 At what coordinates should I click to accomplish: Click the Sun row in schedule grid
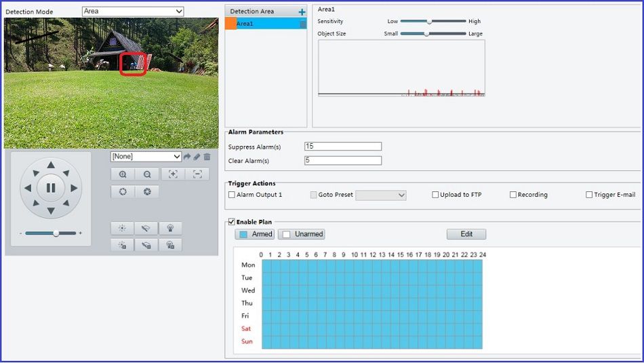pos(372,342)
